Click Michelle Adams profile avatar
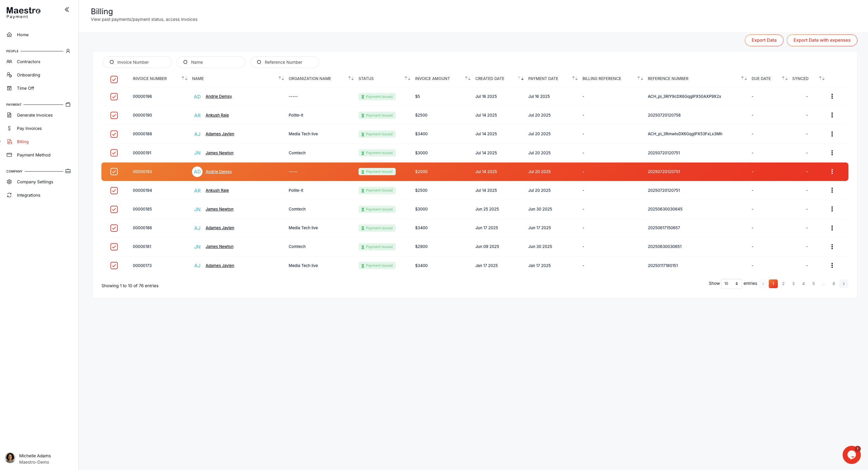The image size is (868, 470). pyautogui.click(x=10, y=458)
